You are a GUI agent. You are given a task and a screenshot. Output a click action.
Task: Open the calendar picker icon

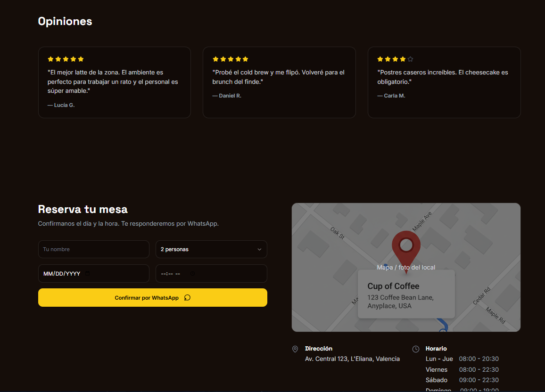point(88,274)
